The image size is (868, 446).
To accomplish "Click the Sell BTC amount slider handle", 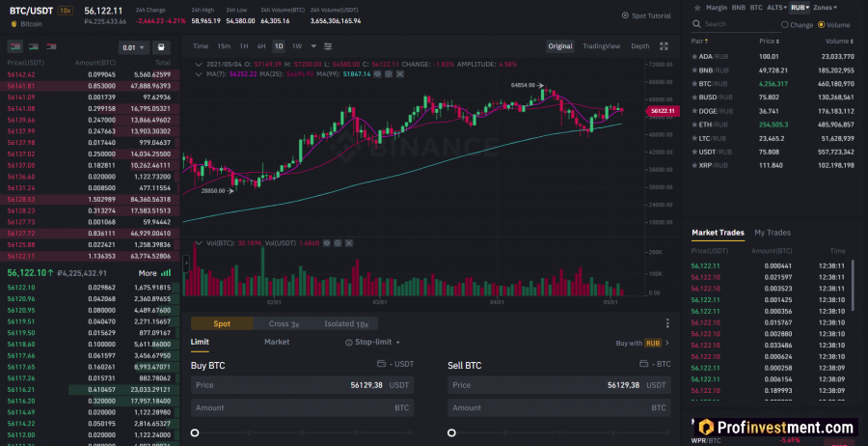I will [x=451, y=432].
